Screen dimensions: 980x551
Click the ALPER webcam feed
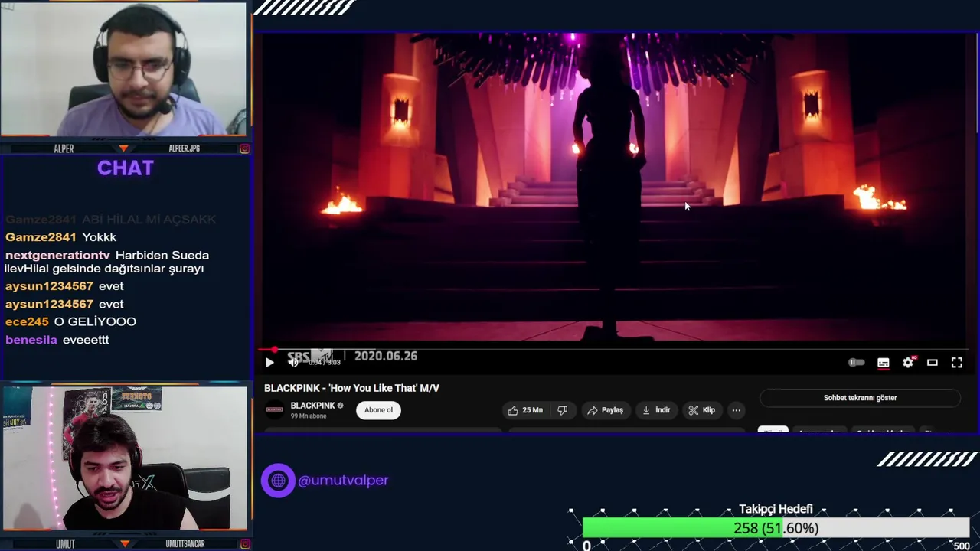[123, 69]
